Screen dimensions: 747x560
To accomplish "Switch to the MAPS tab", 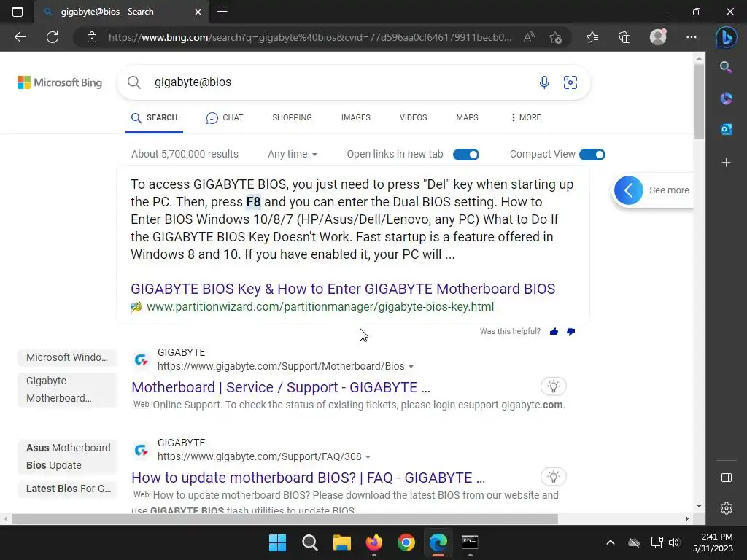I will (x=467, y=117).
